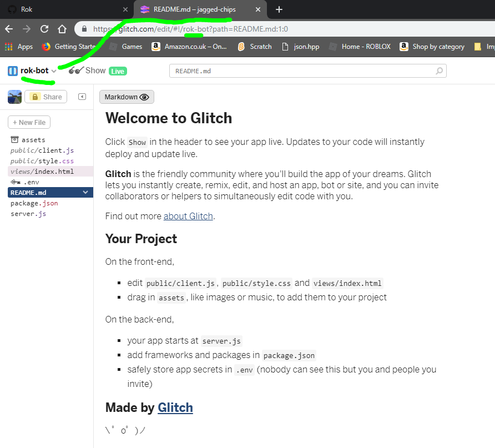This screenshot has width=495, height=448.
Task: Open the Apps bookmarks shortcut
Action: click(19, 47)
